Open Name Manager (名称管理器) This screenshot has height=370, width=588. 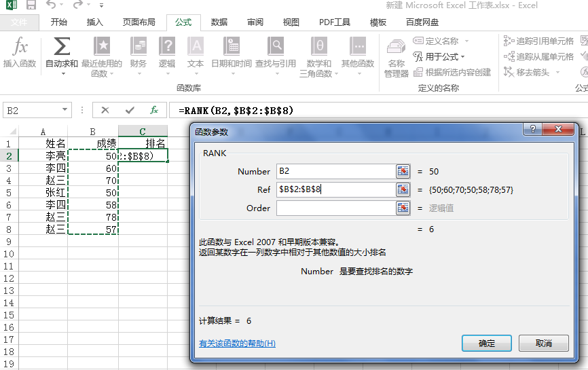(396, 58)
